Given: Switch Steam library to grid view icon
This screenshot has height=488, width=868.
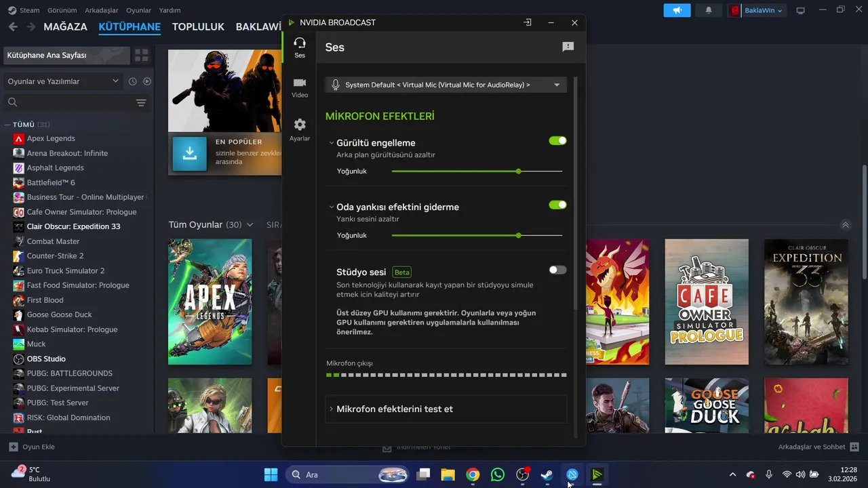Looking at the screenshot, I should [x=142, y=55].
